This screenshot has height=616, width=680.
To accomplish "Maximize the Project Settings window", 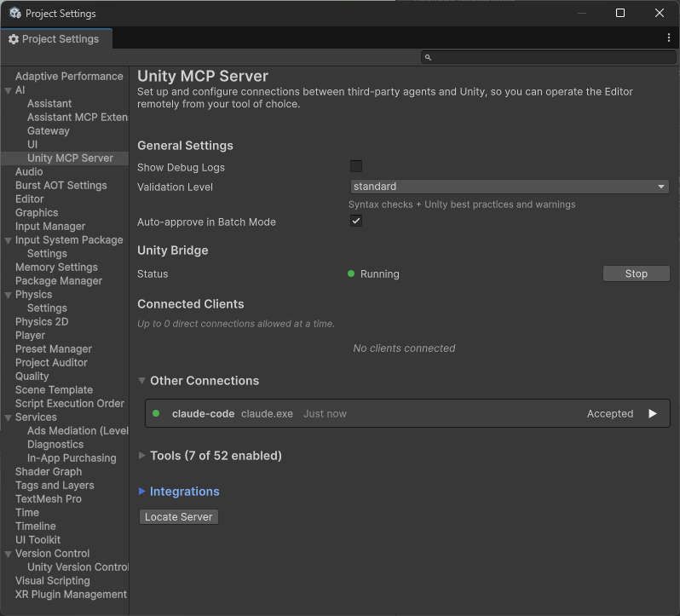I will point(620,13).
